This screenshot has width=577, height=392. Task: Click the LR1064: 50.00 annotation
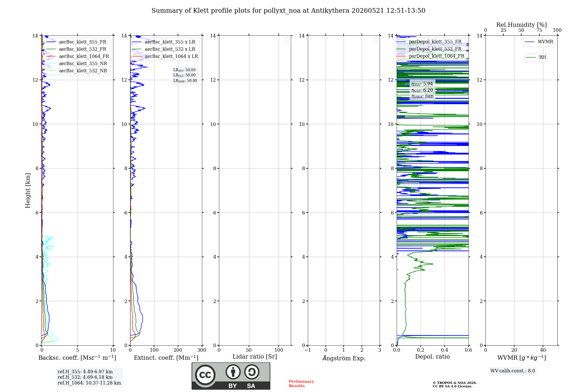pos(185,81)
